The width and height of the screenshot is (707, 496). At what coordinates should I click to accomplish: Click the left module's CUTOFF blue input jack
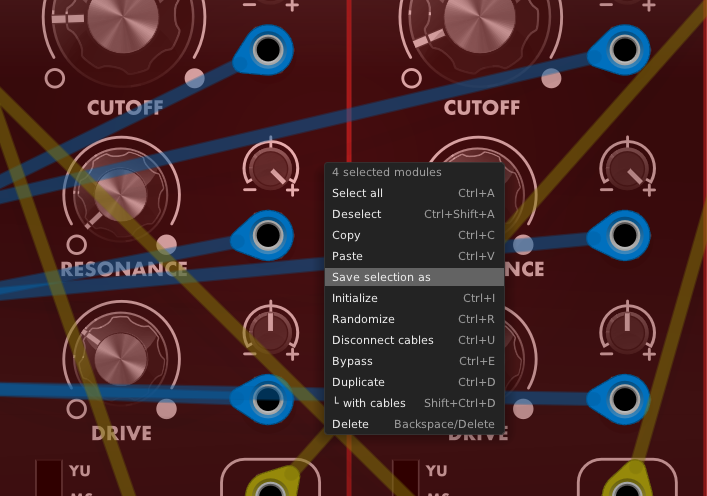(268, 49)
